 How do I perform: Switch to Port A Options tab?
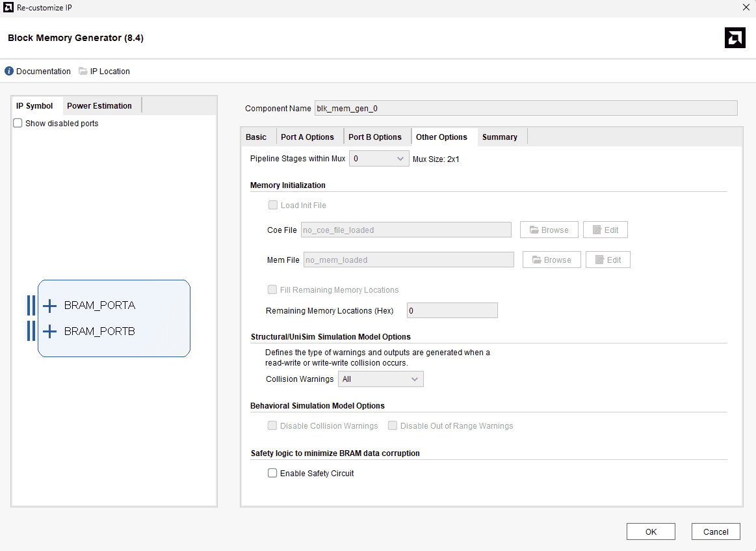tap(307, 137)
